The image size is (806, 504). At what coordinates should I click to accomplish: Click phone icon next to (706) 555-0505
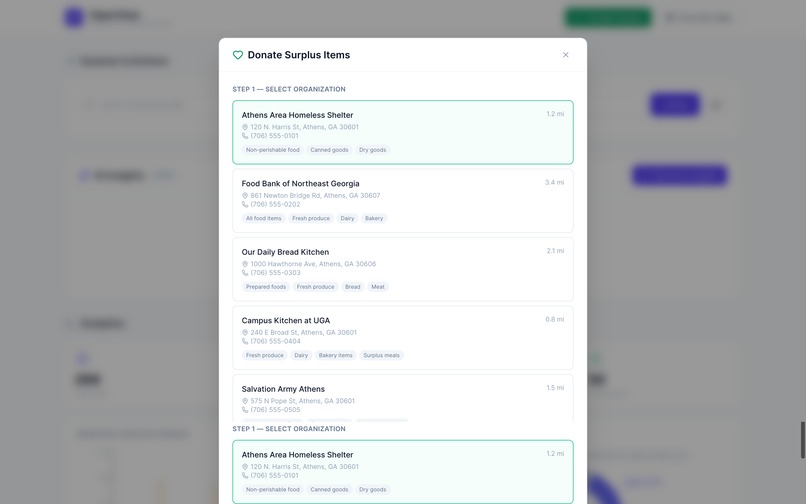[x=245, y=410]
